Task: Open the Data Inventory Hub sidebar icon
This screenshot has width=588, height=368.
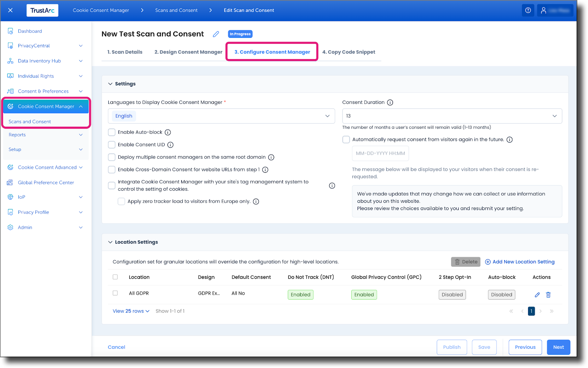Action: point(10,61)
